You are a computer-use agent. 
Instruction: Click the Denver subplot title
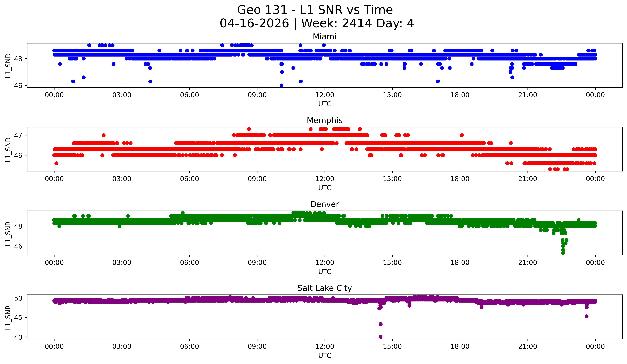click(x=324, y=204)
